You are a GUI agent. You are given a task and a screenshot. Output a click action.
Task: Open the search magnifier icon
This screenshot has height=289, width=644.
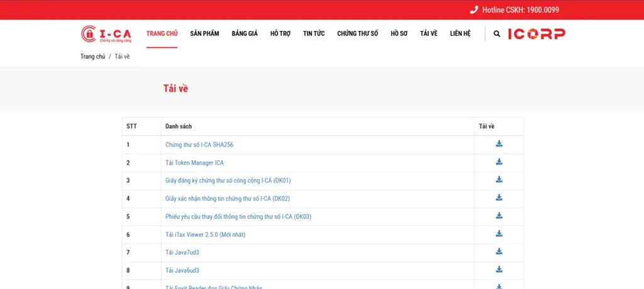point(497,34)
